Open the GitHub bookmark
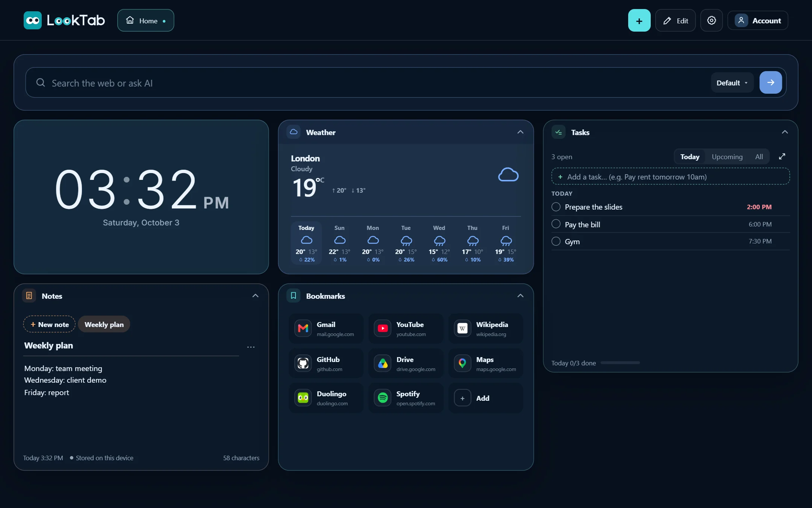812x508 pixels. 326,364
